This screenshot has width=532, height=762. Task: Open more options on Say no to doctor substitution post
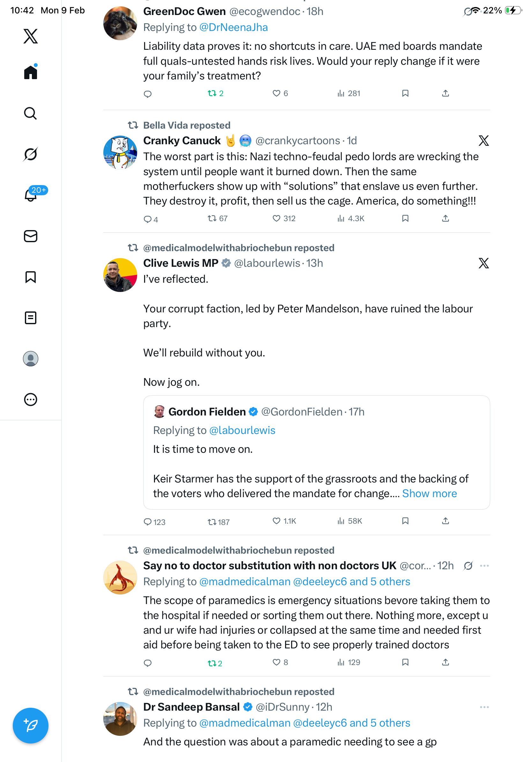[x=484, y=566]
